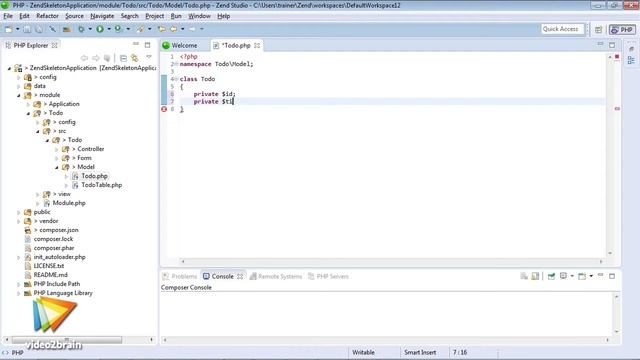
Task: Open the Navigate menu
Action: click(102, 16)
